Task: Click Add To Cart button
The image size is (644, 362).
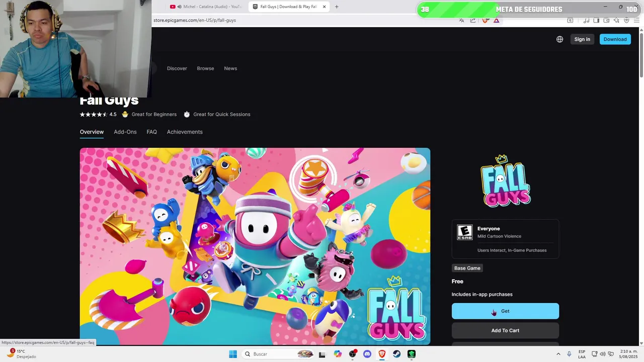Action: (505, 330)
